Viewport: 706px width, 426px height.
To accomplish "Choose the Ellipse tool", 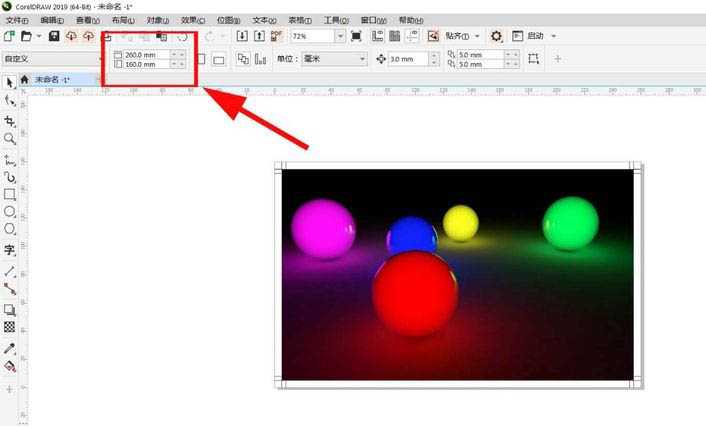I will coord(9,212).
